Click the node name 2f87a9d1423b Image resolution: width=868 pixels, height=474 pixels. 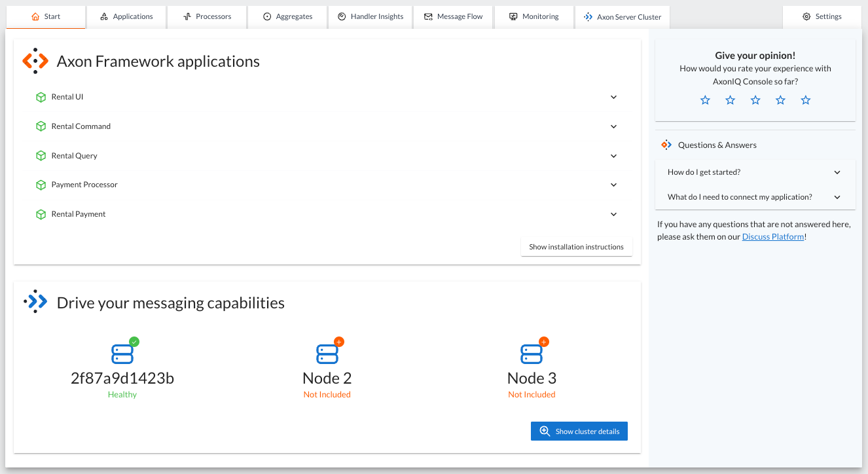pos(122,378)
